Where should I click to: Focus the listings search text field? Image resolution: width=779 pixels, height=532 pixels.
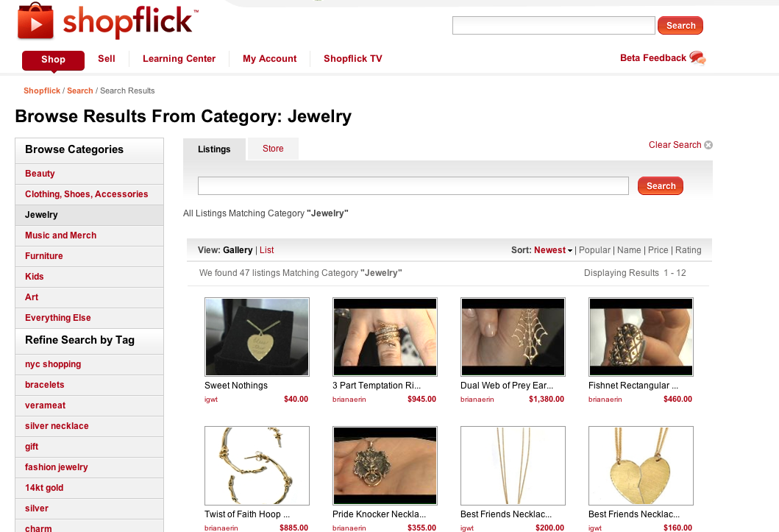point(413,185)
